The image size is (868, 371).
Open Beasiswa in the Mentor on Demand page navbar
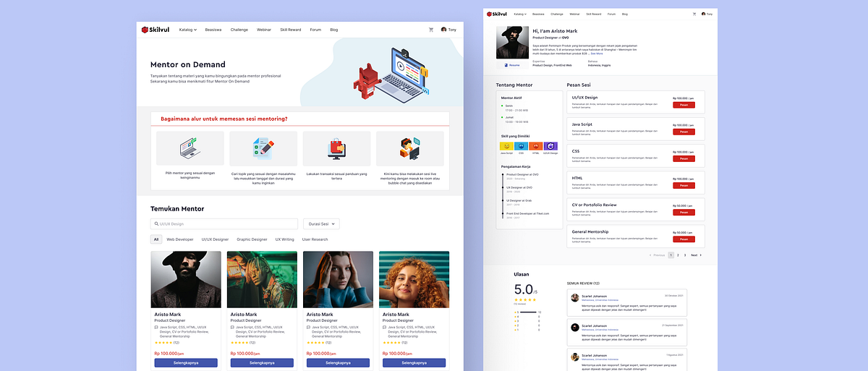pos(213,30)
